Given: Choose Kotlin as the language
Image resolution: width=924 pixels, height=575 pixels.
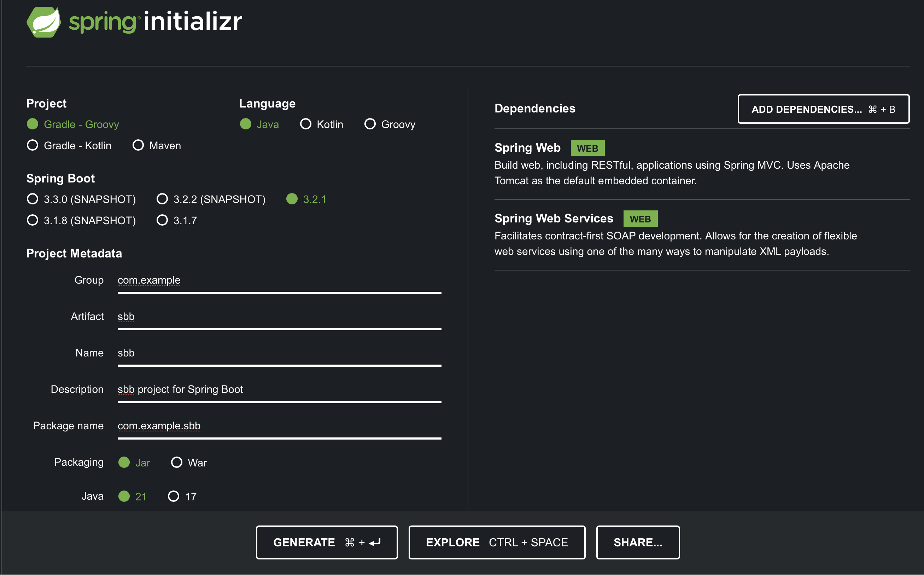Looking at the screenshot, I should click(322, 124).
